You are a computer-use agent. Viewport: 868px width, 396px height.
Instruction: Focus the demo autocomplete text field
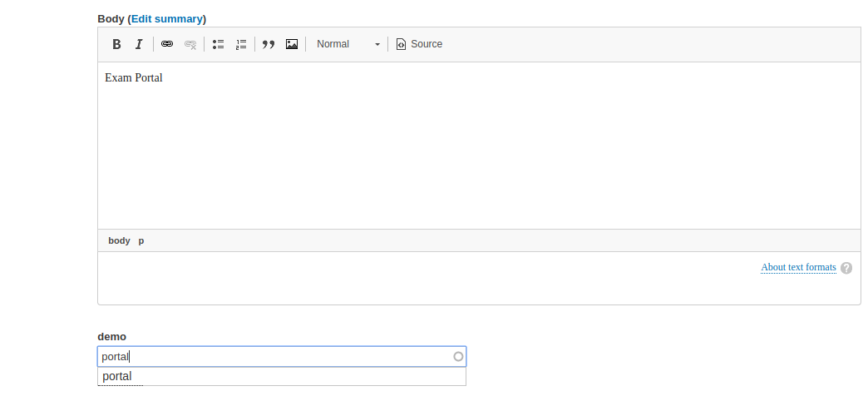(x=274, y=357)
